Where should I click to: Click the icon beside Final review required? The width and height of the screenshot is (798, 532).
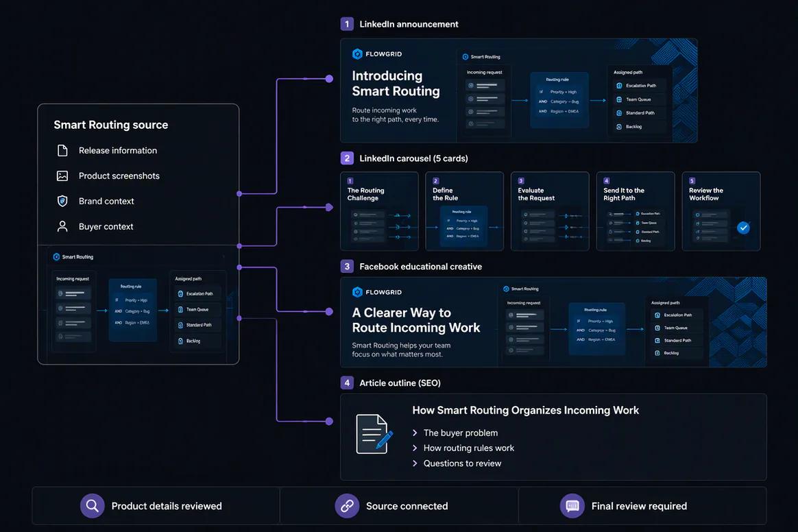tap(572, 505)
